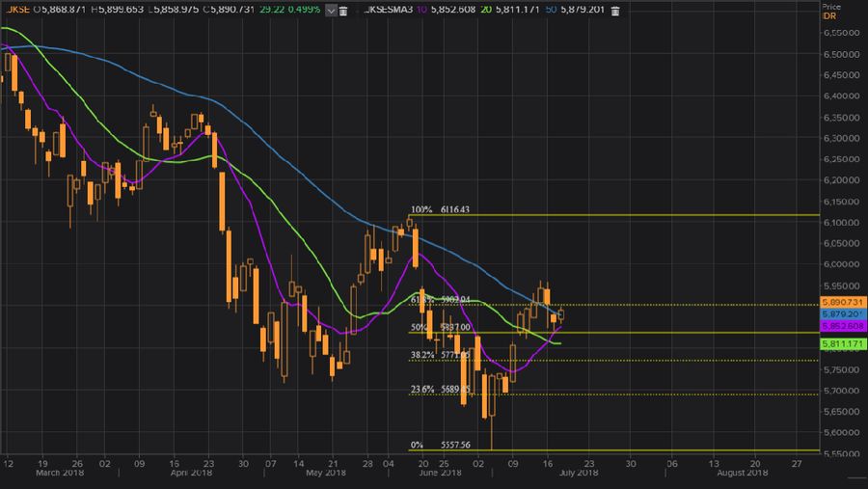Click the 0.499% change readout
The height and width of the screenshot is (489, 868).
pos(304,10)
